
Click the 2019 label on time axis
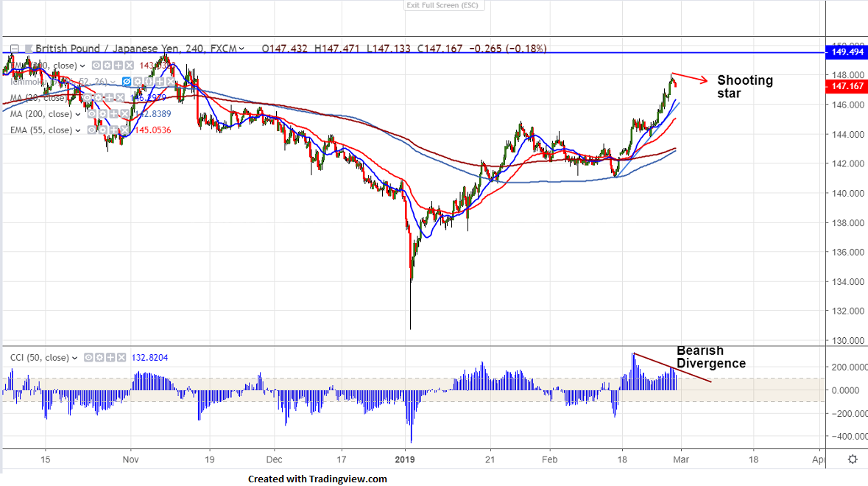click(405, 459)
